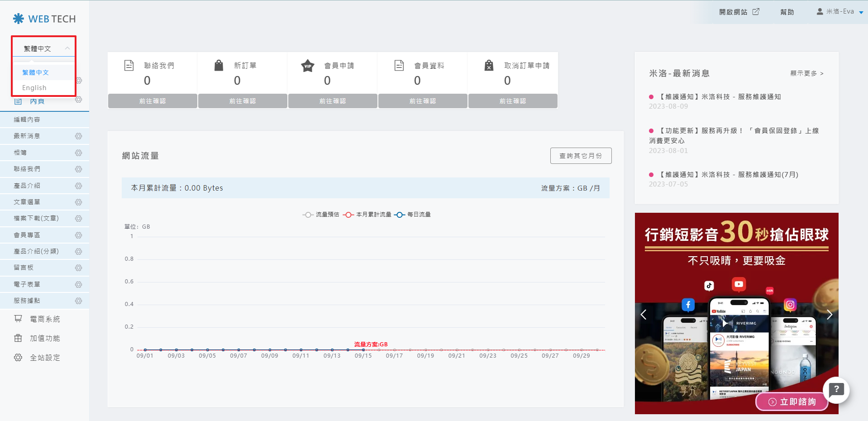Click the gear icon next to 留言板
The width and height of the screenshot is (868, 421).
pyautogui.click(x=78, y=268)
